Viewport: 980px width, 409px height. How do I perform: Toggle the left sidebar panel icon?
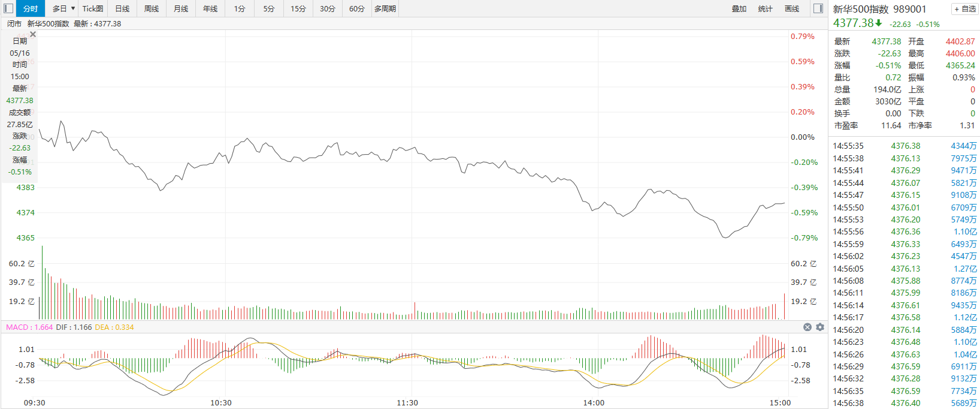(8, 8)
